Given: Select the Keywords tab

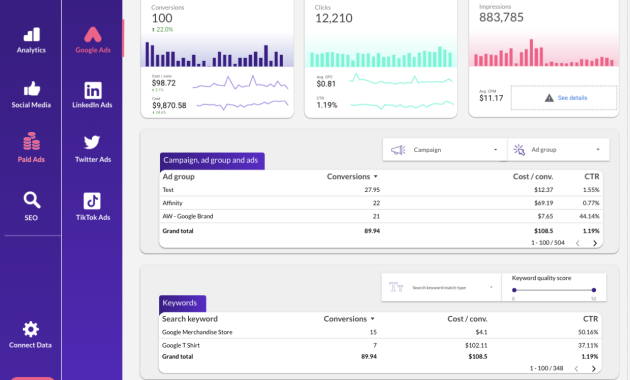Looking at the screenshot, I should 182,303.
